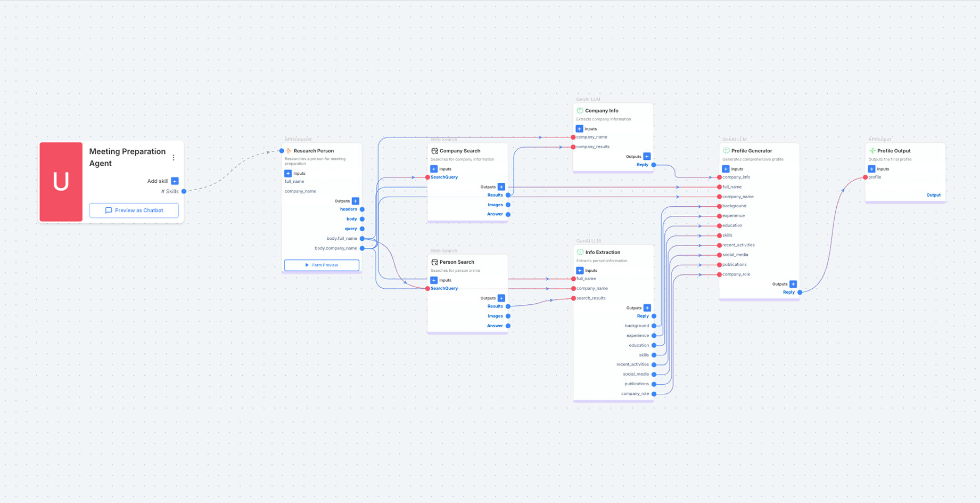Click Profile Output profile input port
The height and width of the screenshot is (503, 980).
[x=865, y=177]
